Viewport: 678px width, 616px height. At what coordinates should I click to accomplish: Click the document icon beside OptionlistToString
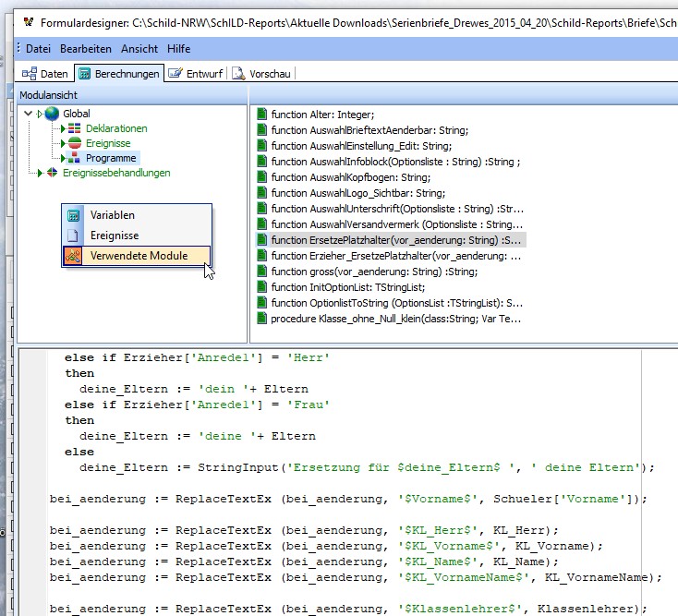261,303
